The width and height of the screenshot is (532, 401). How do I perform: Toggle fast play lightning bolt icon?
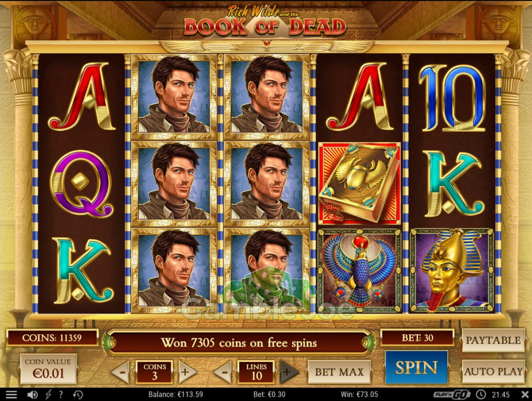(48, 394)
